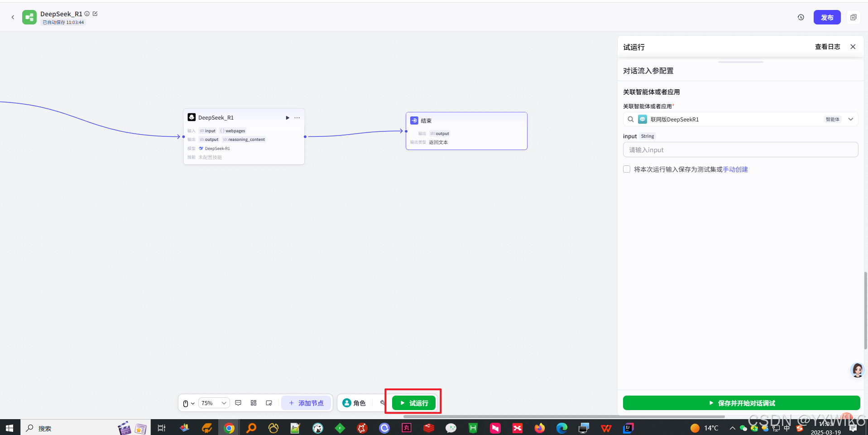This screenshot has height=435, width=868.
Task: Open the mouse interaction mode dropdown
Action: (189, 403)
